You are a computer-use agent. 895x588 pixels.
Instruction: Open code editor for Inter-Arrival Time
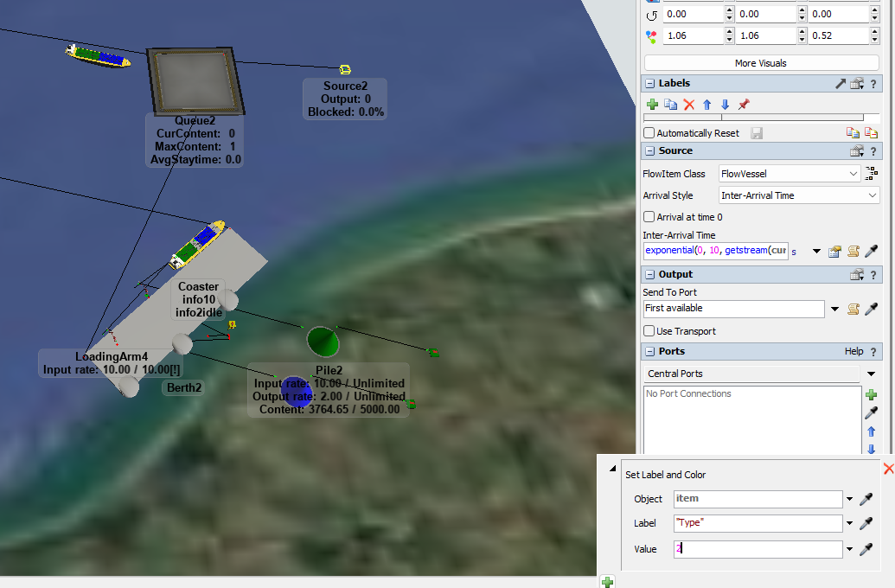(853, 252)
